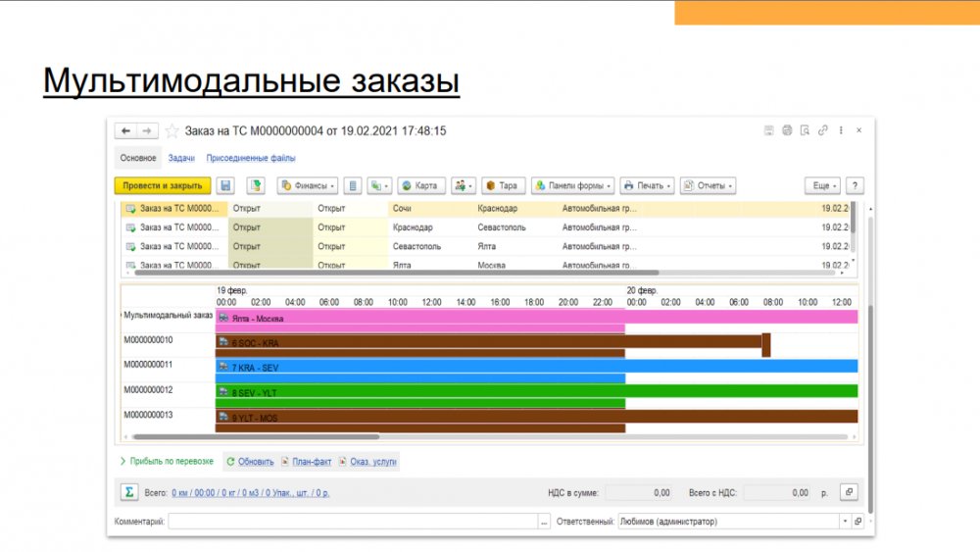Open the Отчеты reports dropdown
This screenshot has width=980, height=552.
pyautogui.click(x=708, y=185)
